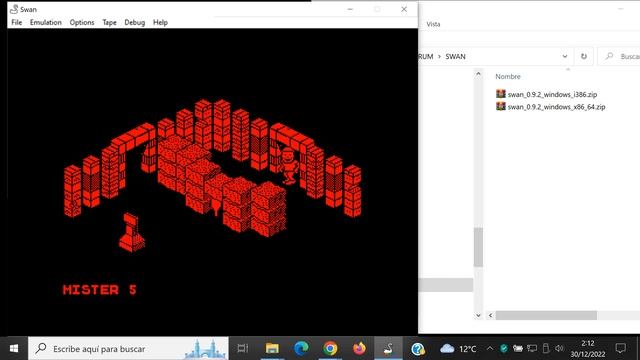Open the Options menu

(x=82, y=22)
